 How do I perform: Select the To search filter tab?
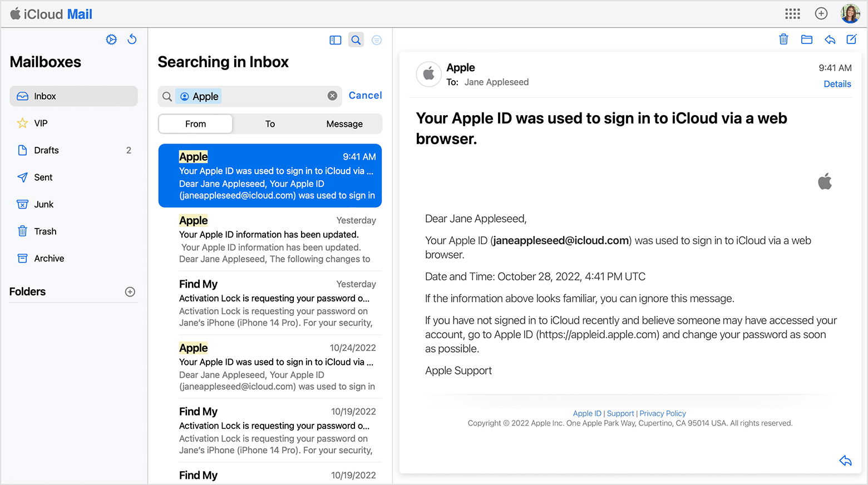click(270, 124)
